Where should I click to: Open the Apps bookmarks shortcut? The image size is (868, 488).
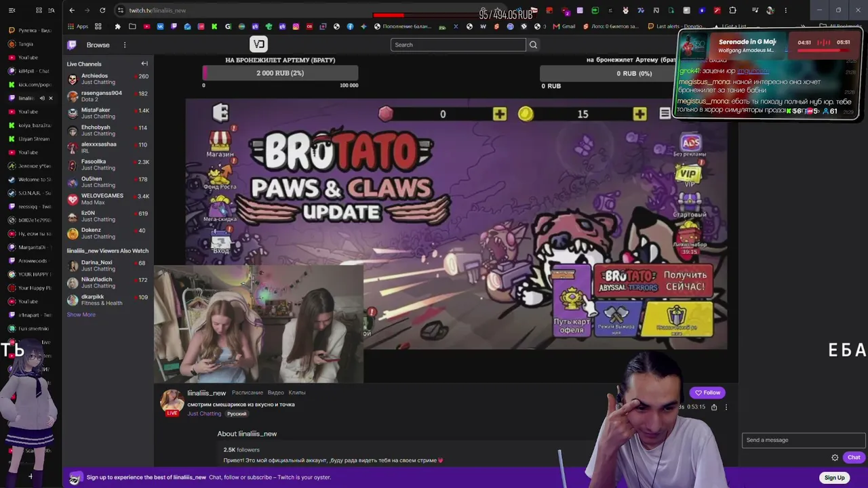pyautogui.click(x=78, y=26)
